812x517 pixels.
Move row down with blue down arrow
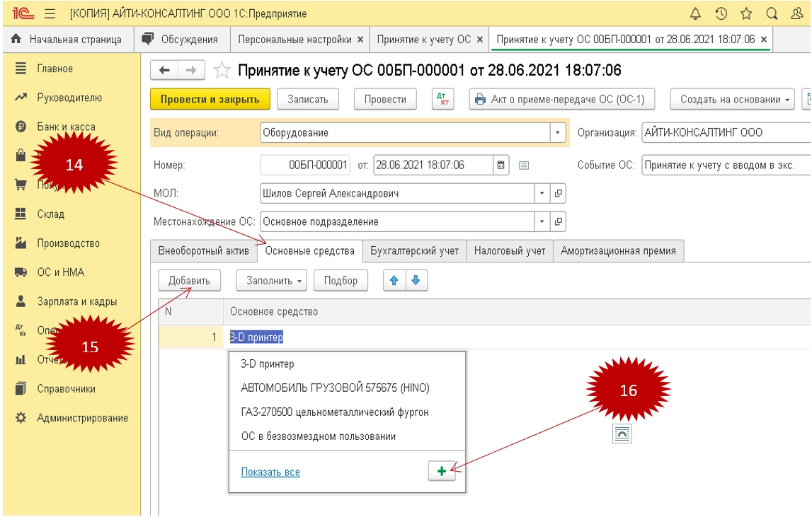(416, 281)
